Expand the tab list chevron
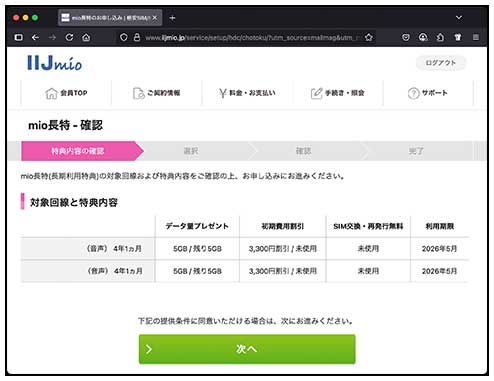 click(x=459, y=17)
